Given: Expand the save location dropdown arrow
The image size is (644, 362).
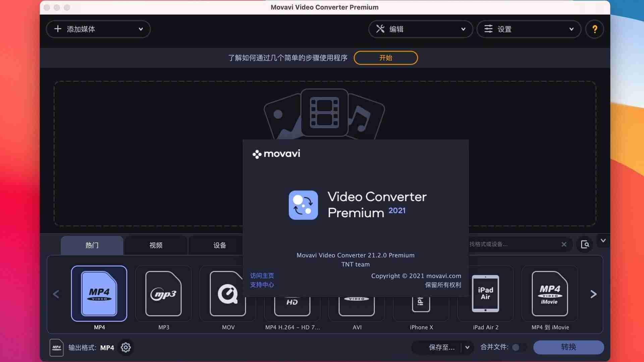Looking at the screenshot, I should (467, 348).
